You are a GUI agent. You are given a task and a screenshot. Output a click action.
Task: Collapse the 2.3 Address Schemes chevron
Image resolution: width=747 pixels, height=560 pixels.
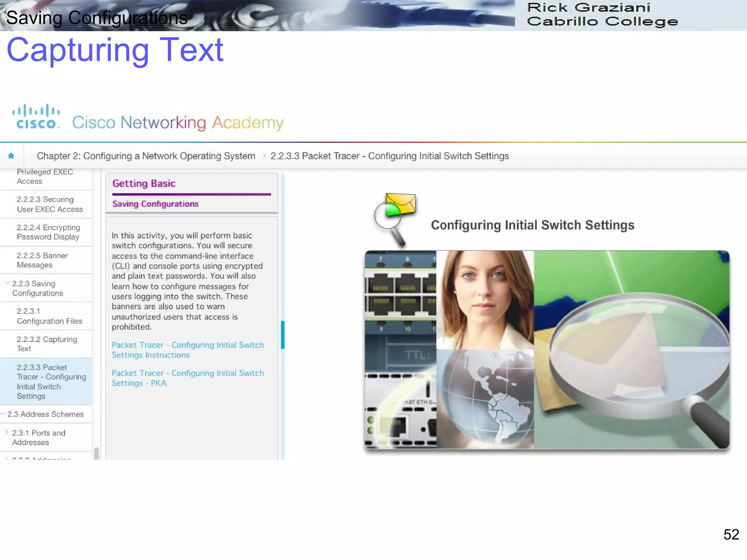click(x=3, y=414)
